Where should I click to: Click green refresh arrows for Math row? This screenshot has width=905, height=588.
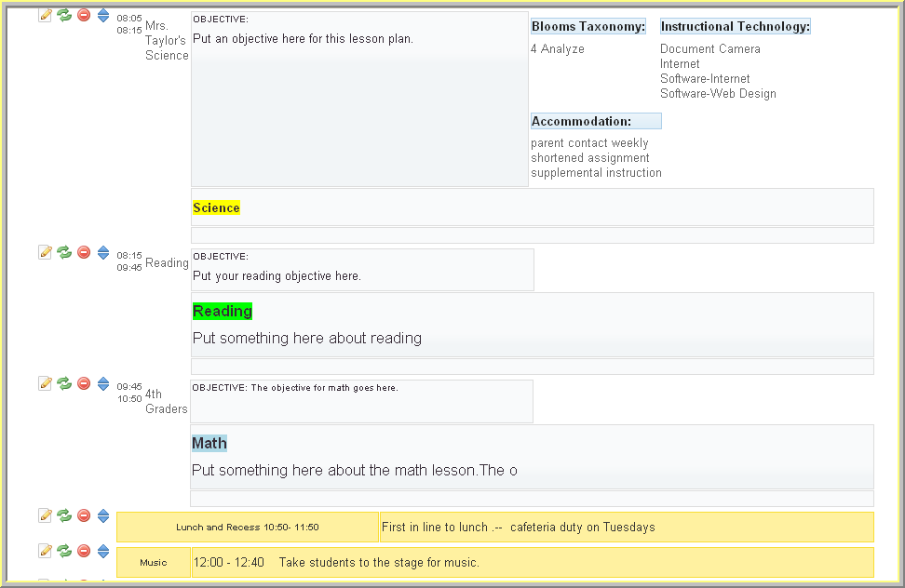(64, 383)
